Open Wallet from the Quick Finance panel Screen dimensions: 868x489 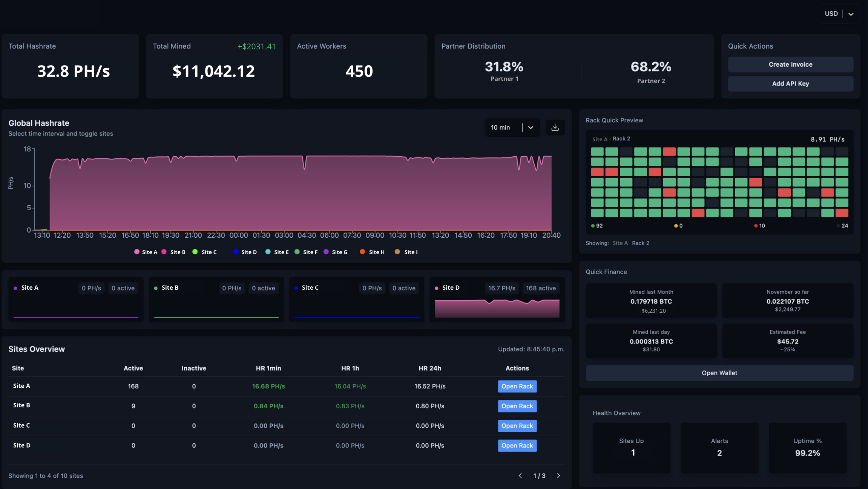[x=719, y=373]
